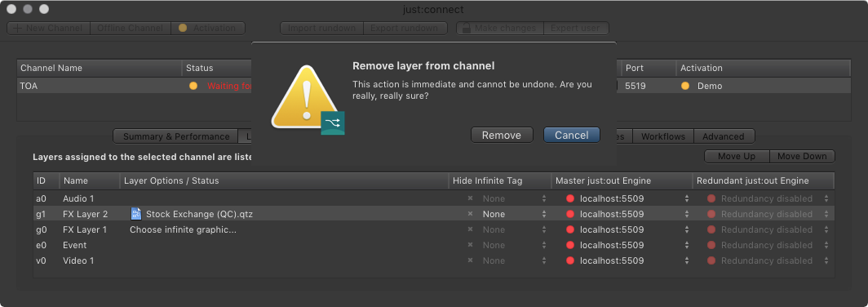Click red redundant engine dot for FX Layer 1

(x=711, y=229)
